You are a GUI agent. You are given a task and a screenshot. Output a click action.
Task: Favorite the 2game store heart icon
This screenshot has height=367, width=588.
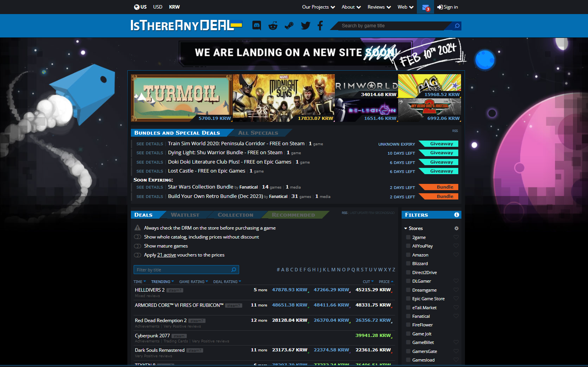pyautogui.click(x=456, y=237)
